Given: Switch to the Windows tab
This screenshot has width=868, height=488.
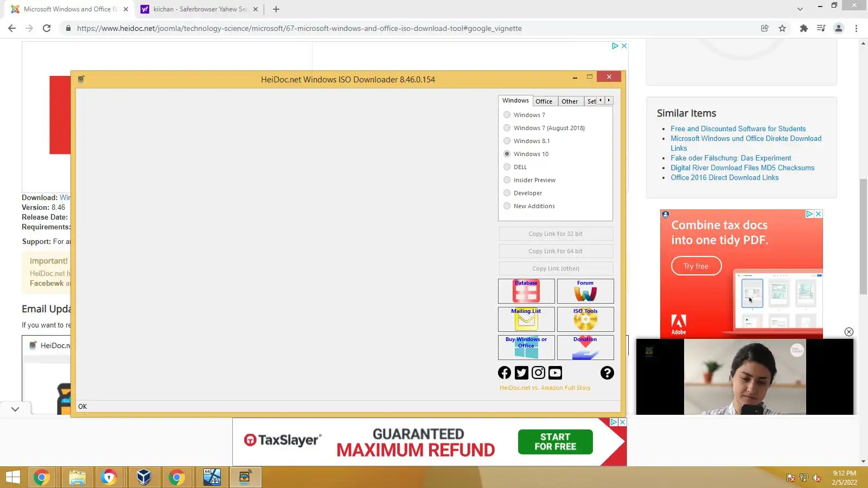Looking at the screenshot, I should [515, 100].
